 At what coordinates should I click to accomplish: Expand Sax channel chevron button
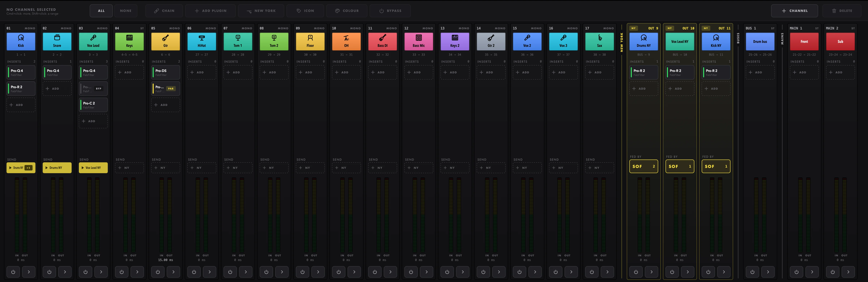607,272
